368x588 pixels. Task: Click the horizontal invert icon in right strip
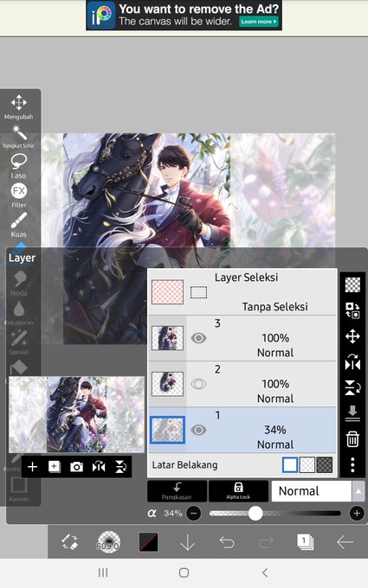pyautogui.click(x=352, y=362)
